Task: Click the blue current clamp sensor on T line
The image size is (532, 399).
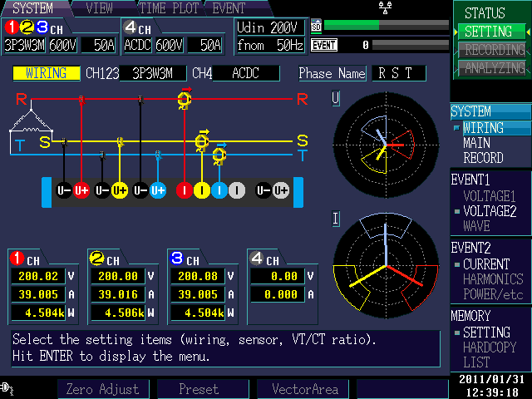Action: tap(219, 155)
